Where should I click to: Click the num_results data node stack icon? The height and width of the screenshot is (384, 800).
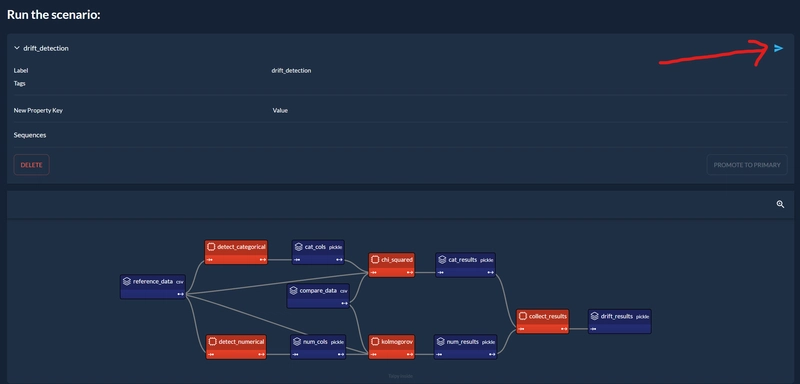(x=441, y=341)
